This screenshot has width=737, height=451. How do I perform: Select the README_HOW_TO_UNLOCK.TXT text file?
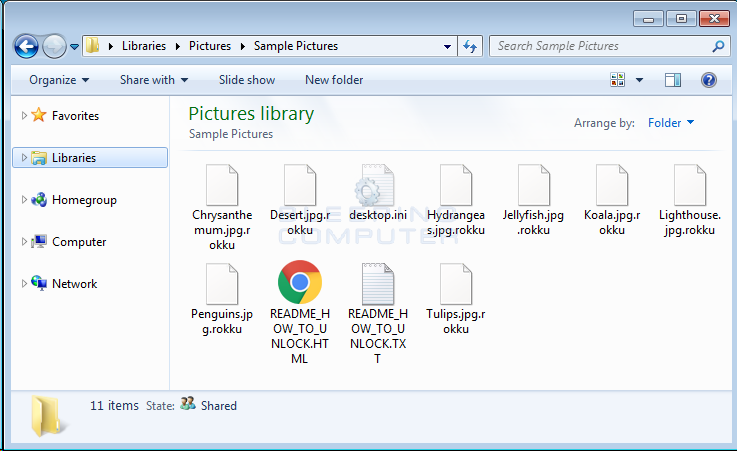[x=378, y=313]
